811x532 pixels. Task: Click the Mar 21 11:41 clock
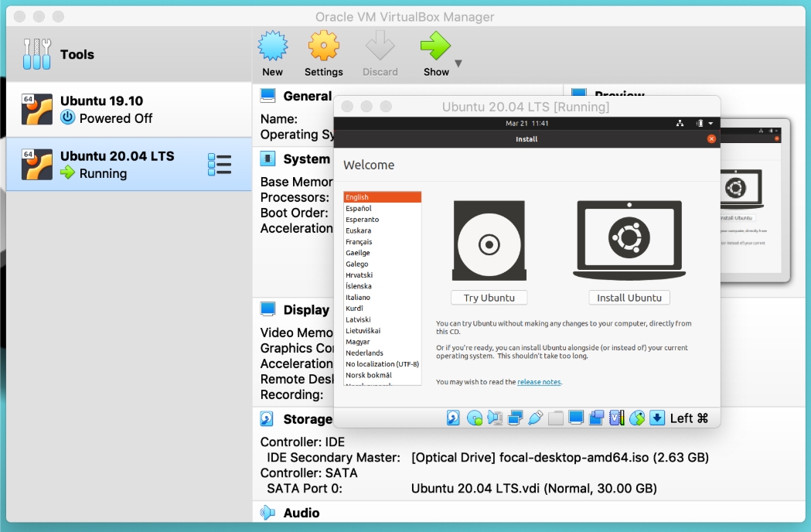point(526,123)
